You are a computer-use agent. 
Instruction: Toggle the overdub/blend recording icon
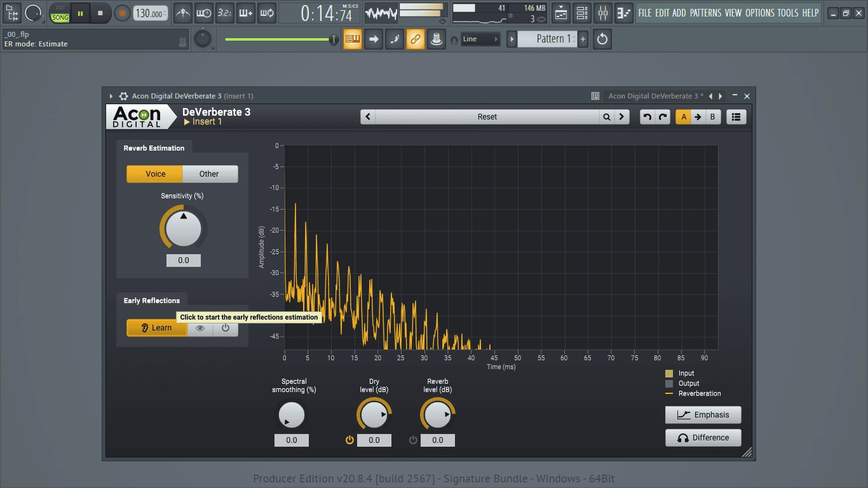(245, 12)
